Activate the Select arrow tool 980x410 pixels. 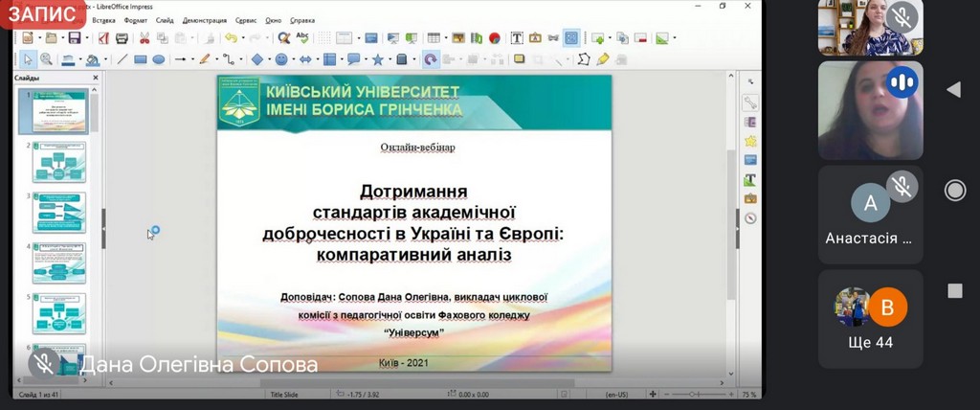28,59
